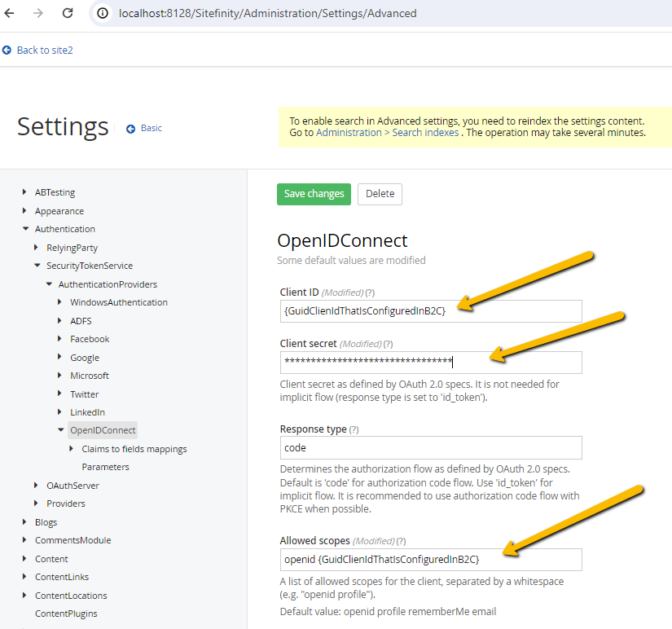Expand the Blogs tree node
This screenshot has height=629, width=672.
(24, 521)
